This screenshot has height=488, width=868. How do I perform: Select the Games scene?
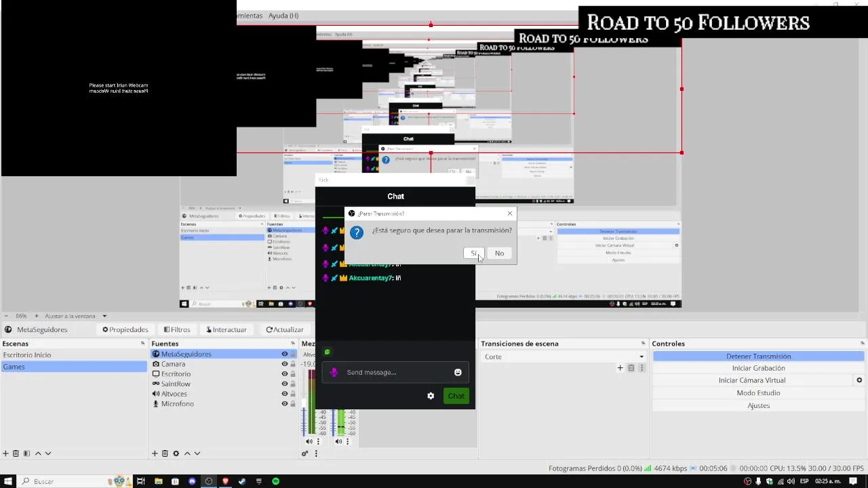[74, 367]
